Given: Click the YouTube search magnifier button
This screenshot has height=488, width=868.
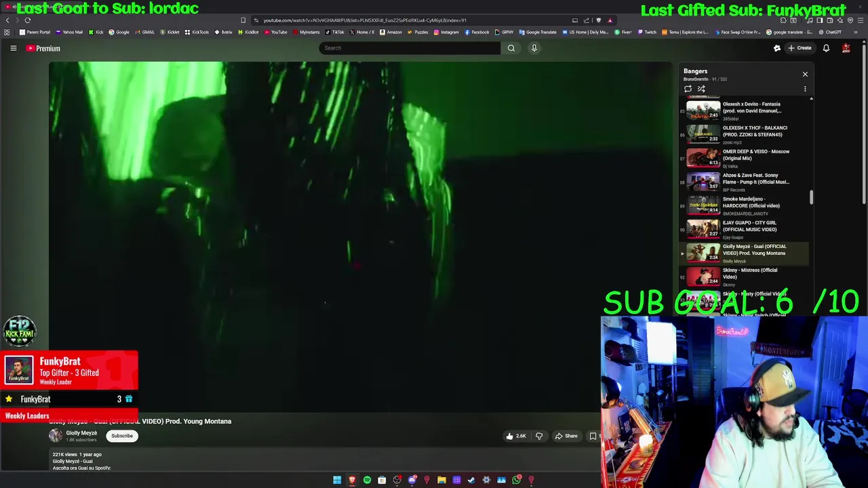Looking at the screenshot, I should (511, 48).
